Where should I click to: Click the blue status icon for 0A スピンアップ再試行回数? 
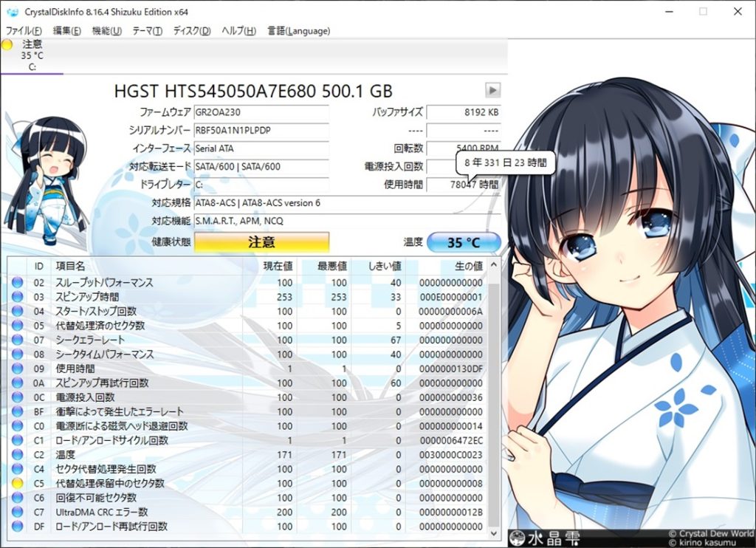(x=18, y=383)
